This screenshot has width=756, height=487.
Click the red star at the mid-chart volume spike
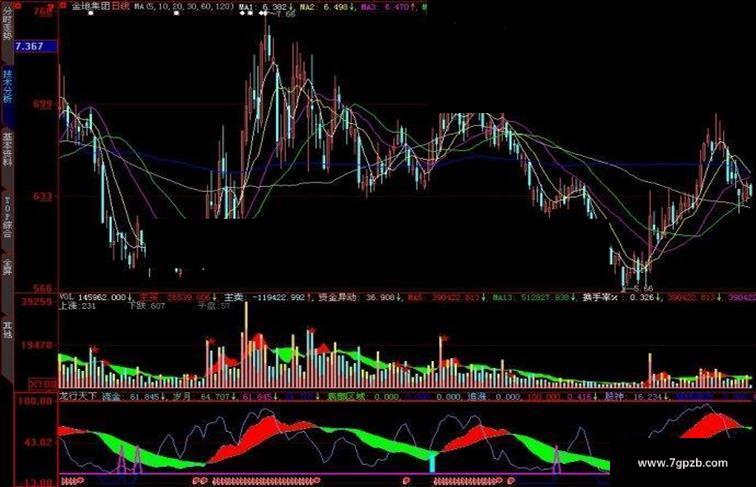pyautogui.click(x=444, y=338)
